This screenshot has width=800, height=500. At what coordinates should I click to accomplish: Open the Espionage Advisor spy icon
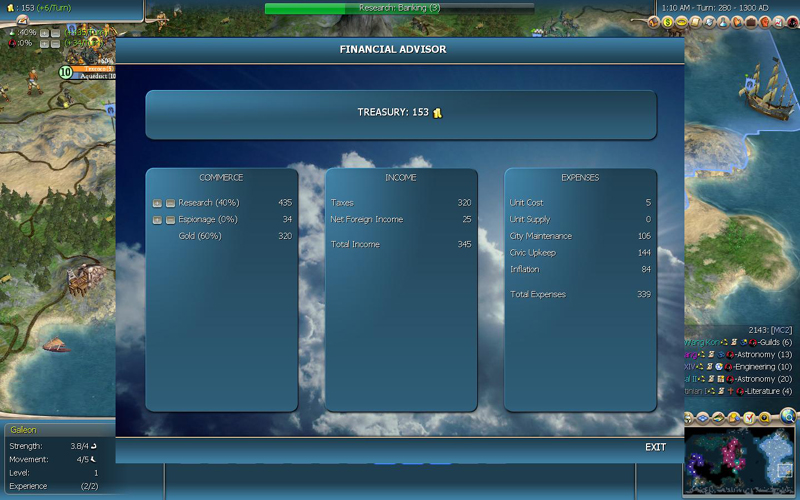pyautogui.click(x=793, y=22)
